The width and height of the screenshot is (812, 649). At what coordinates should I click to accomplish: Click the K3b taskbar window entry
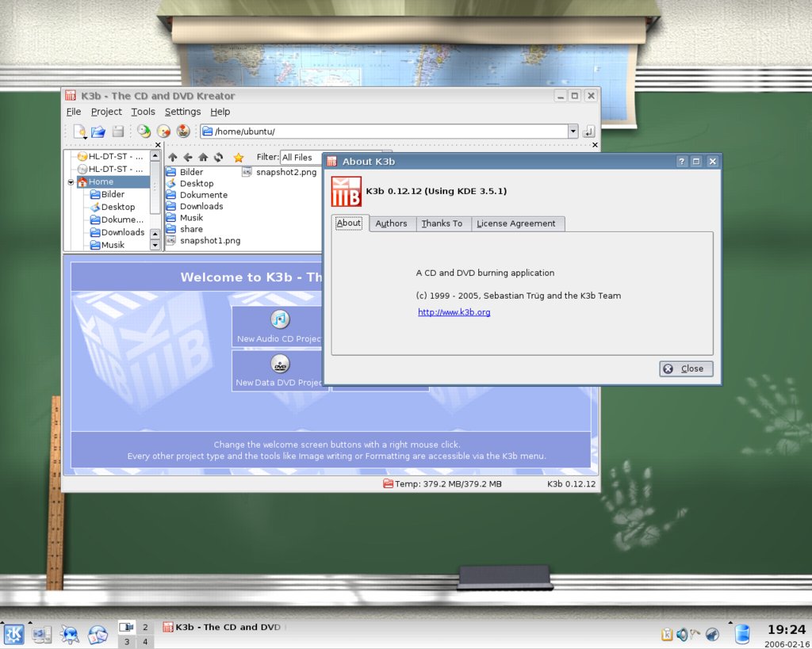pyautogui.click(x=223, y=628)
